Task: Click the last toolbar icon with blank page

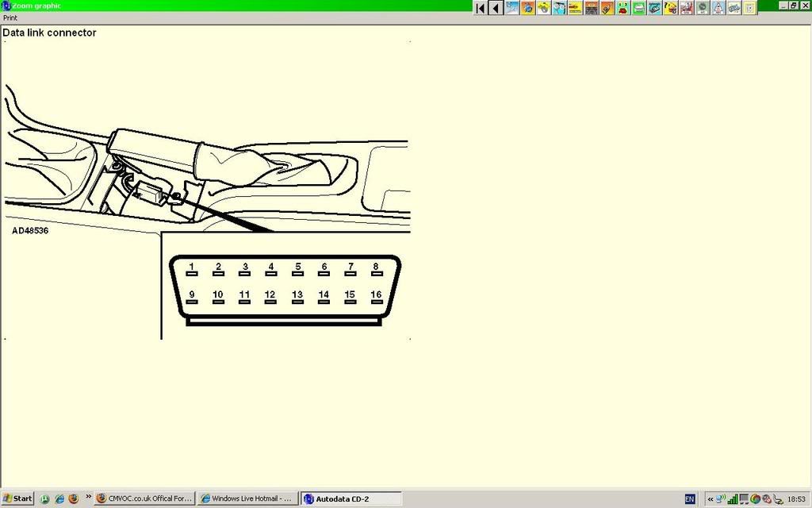Action: (749, 8)
